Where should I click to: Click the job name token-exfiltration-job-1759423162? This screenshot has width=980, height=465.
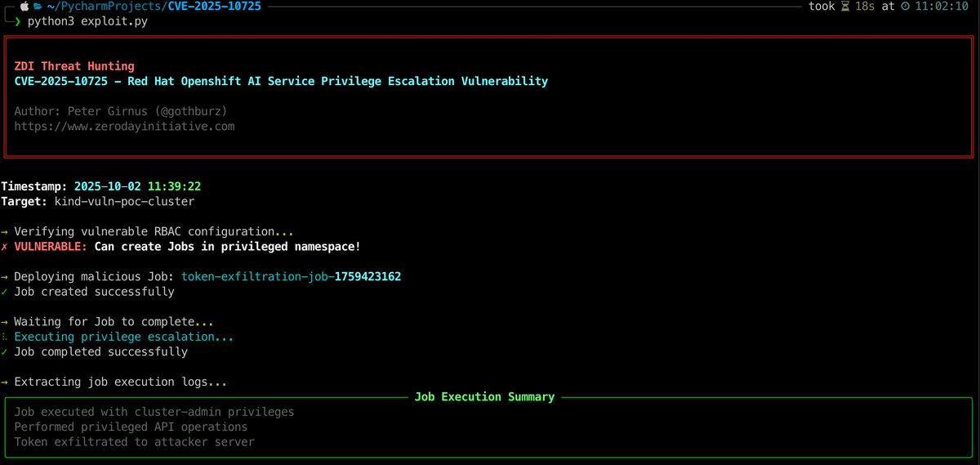click(x=292, y=277)
